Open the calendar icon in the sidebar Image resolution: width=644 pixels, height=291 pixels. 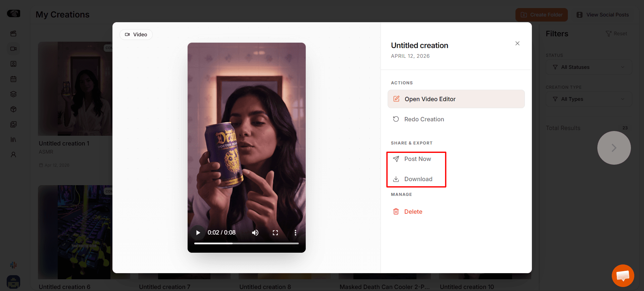click(x=13, y=79)
